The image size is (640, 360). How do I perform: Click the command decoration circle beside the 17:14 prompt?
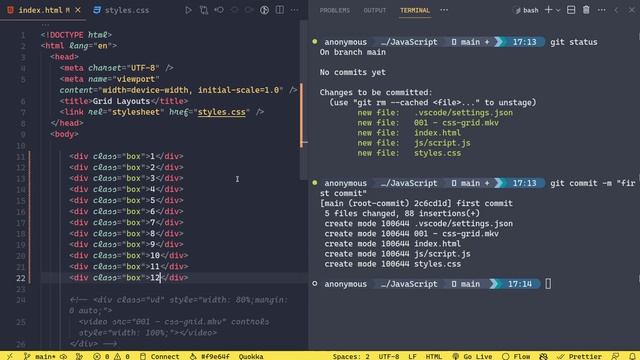pyautogui.click(x=315, y=283)
